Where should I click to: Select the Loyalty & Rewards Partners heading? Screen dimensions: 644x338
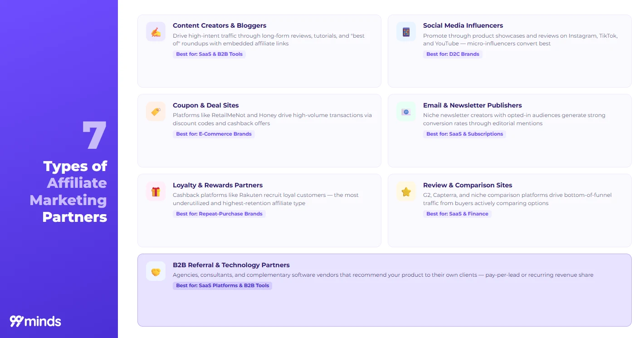tap(218, 185)
